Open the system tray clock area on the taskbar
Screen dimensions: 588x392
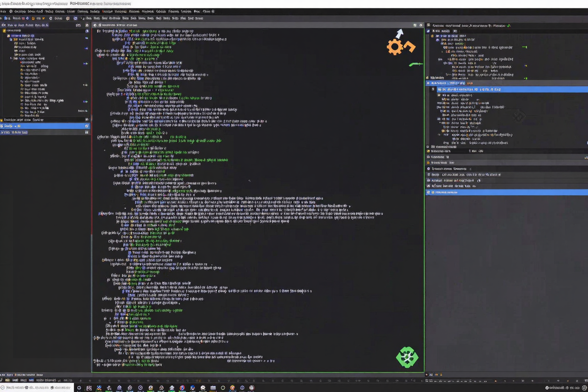tap(565, 388)
